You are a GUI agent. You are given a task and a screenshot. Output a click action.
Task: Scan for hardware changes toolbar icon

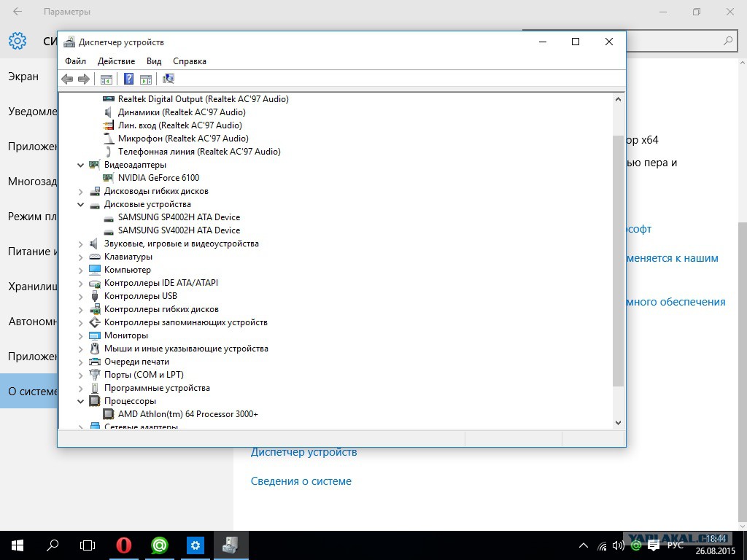click(169, 79)
